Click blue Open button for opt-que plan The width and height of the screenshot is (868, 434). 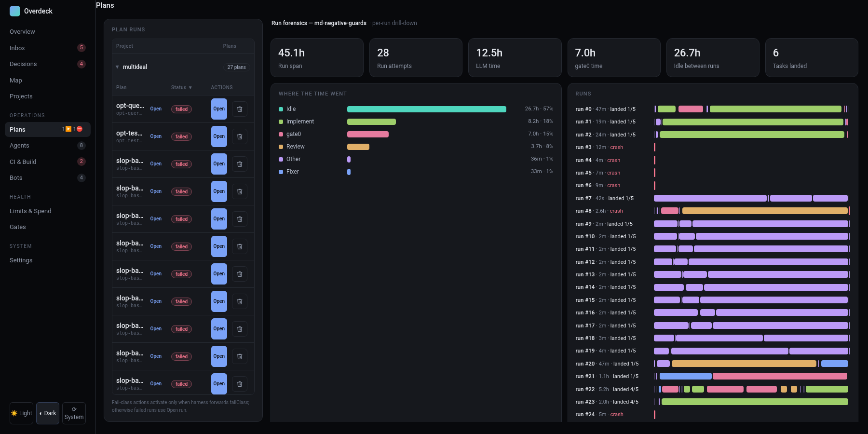tap(219, 109)
